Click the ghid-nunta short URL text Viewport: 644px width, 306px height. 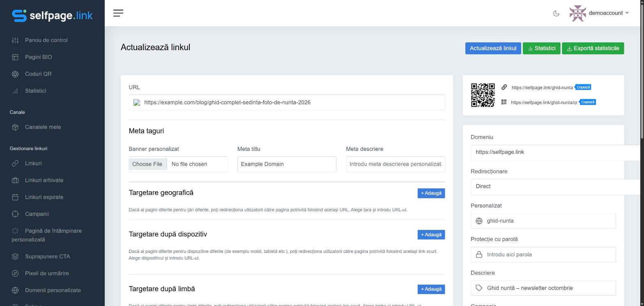pyautogui.click(x=542, y=88)
